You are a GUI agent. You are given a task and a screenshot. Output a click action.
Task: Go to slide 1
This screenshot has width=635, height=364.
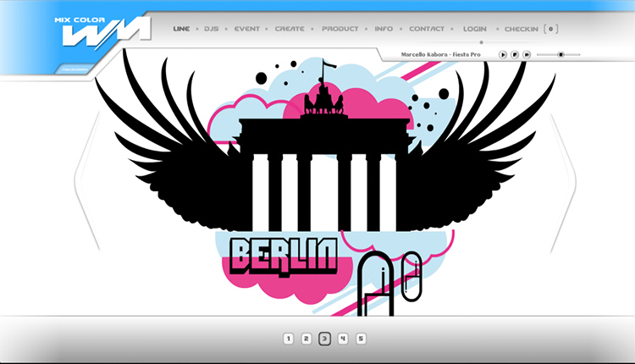[289, 339]
